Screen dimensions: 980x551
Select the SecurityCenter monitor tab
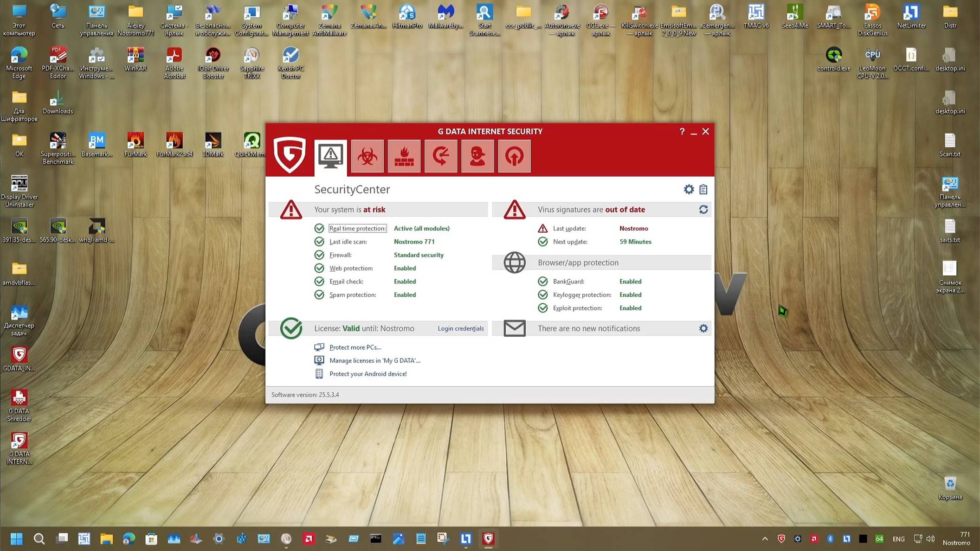coord(330,157)
